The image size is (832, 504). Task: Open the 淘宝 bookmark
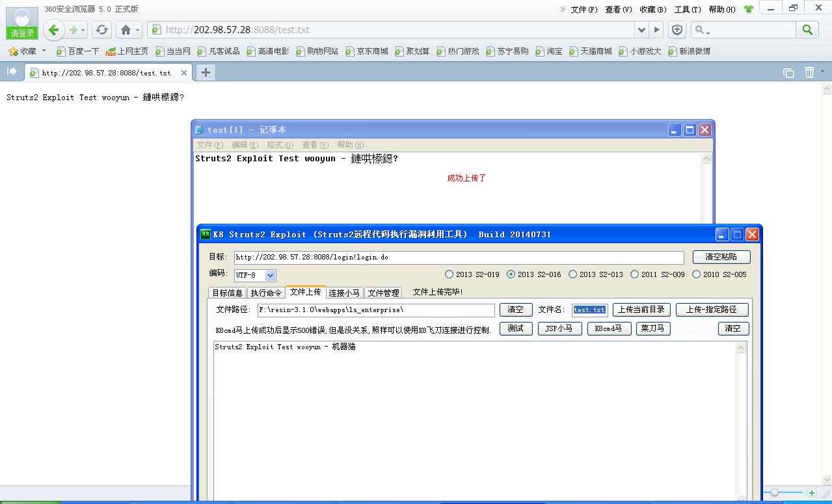pos(549,51)
